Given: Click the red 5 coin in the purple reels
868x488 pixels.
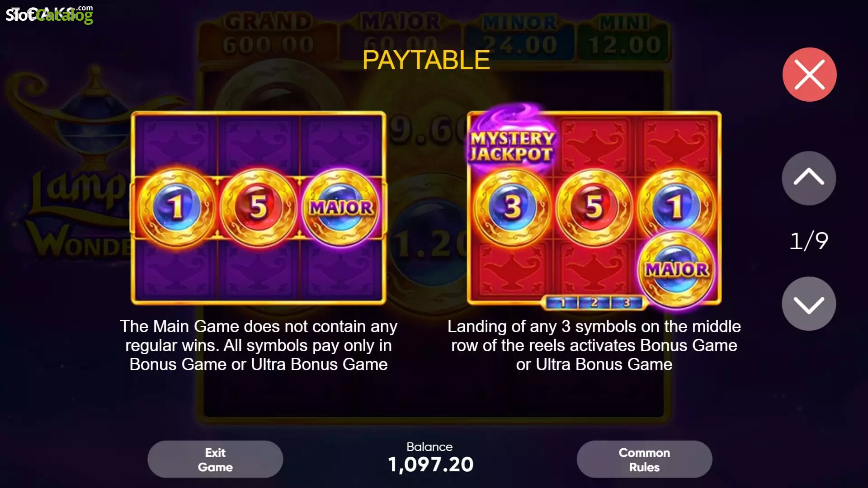Looking at the screenshot, I should tap(259, 207).
